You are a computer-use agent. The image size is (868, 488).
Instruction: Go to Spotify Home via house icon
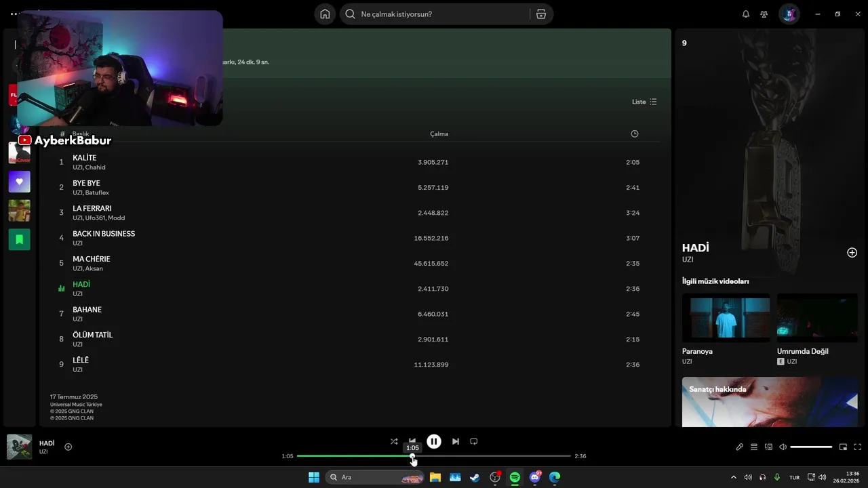325,14
